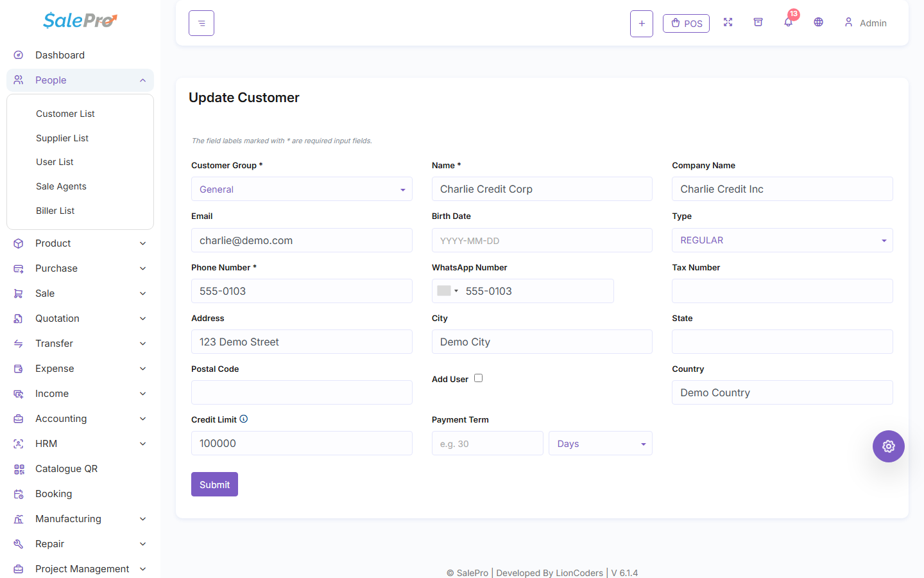Screen dimensions: 924x578
Task: Click the Dashboard icon in sidebar
Action: point(19,55)
